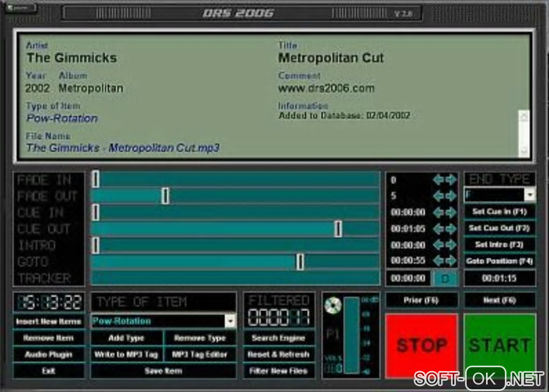Click Set Cue Out (F2) button

pyautogui.click(x=499, y=228)
